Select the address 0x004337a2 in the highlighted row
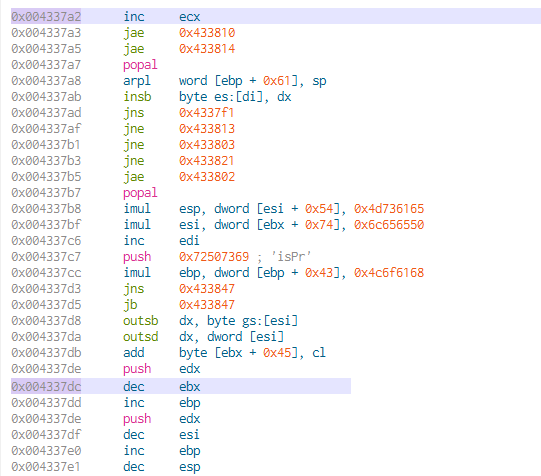Viewport: 541px width, 476px height. coord(46,17)
